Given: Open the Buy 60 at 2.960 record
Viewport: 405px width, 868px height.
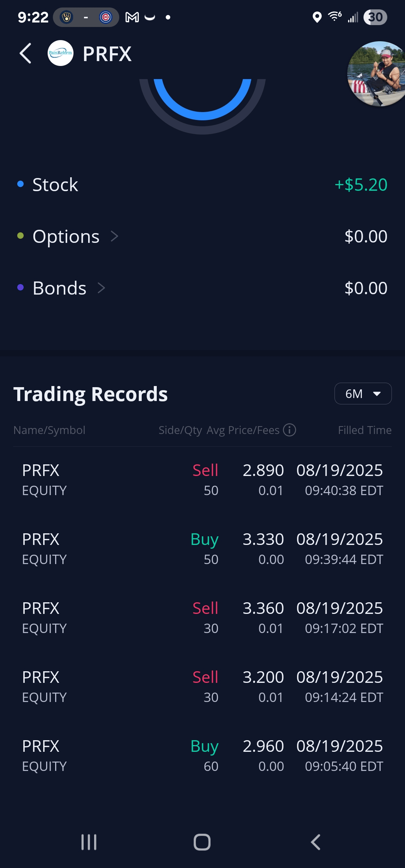Looking at the screenshot, I should (x=202, y=756).
